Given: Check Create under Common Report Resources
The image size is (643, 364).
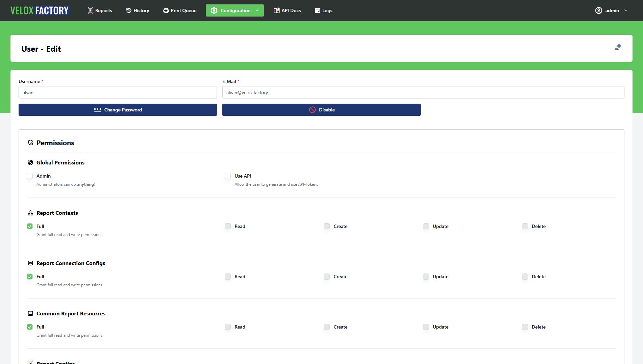Looking at the screenshot, I should tap(327, 327).
